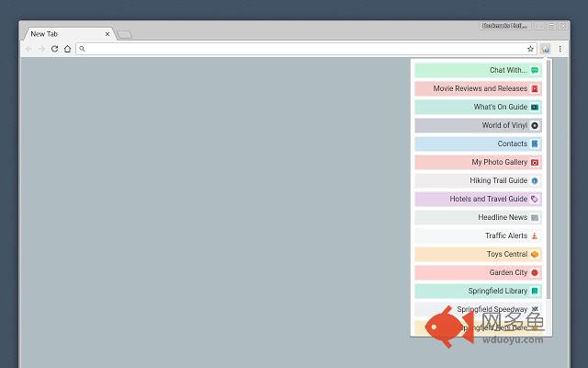The height and width of the screenshot is (368, 588).
Task: Open the Hotels and Travel Guide bookmark
Action: (478, 199)
